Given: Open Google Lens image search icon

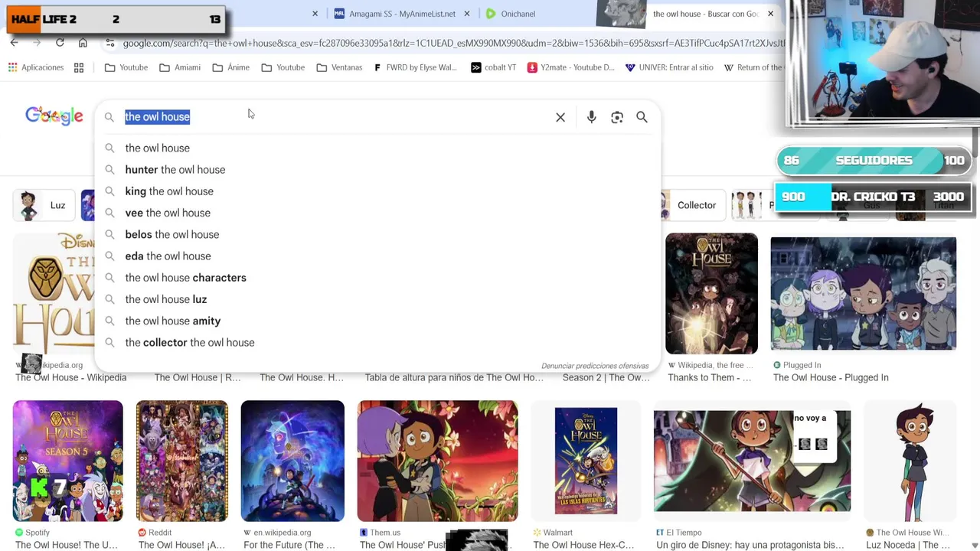Looking at the screenshot, I should [617, 117].
